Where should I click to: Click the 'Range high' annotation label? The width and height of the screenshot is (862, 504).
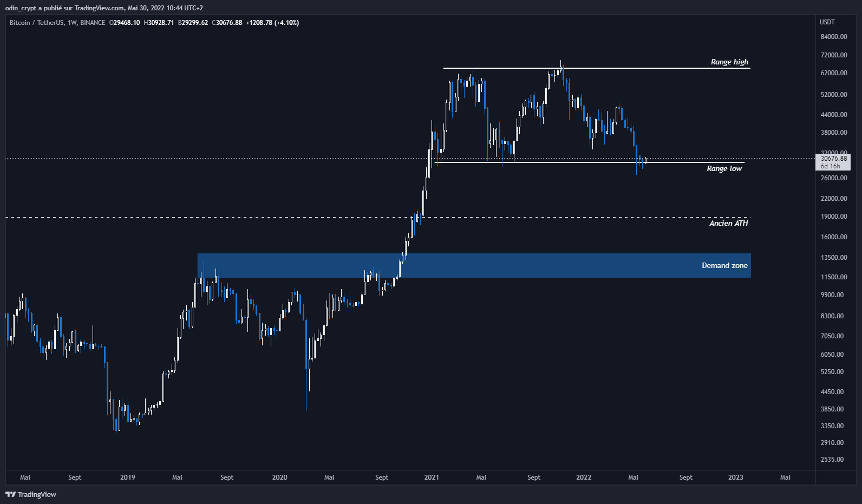point(729,62)
